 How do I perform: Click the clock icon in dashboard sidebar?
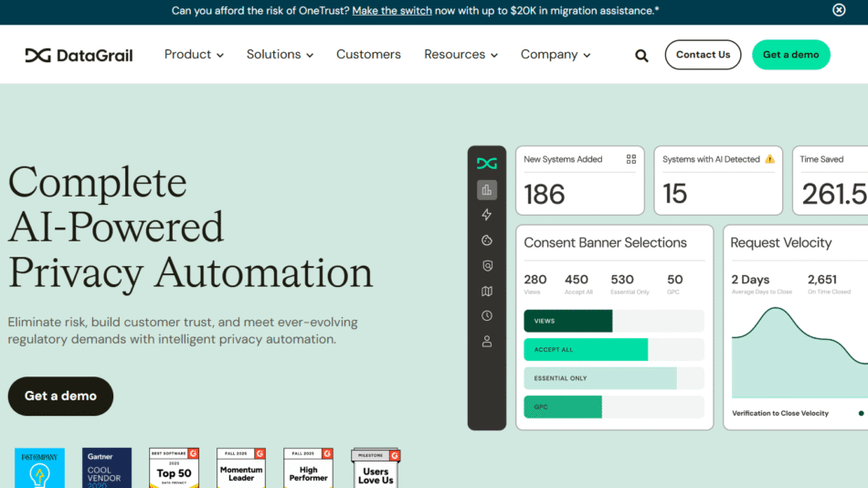point(486,316)
